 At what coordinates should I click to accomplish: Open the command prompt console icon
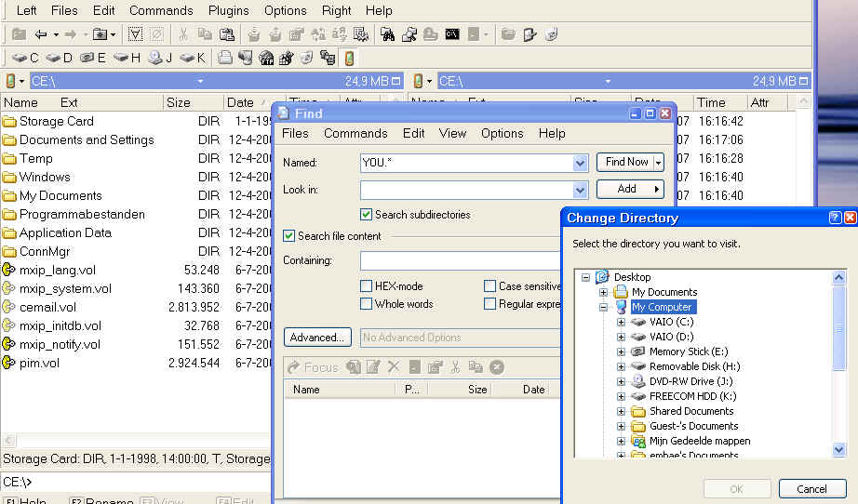coord(452,34)
